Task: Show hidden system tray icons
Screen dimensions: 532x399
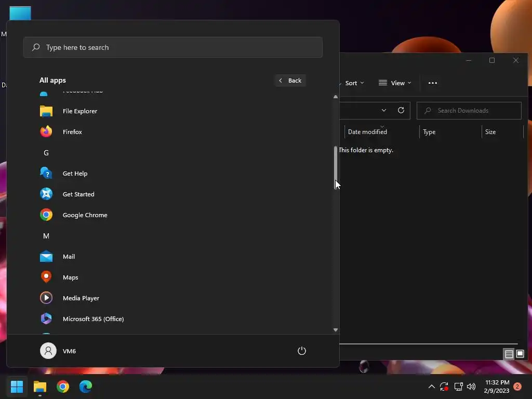Action: tap(432, 387)
